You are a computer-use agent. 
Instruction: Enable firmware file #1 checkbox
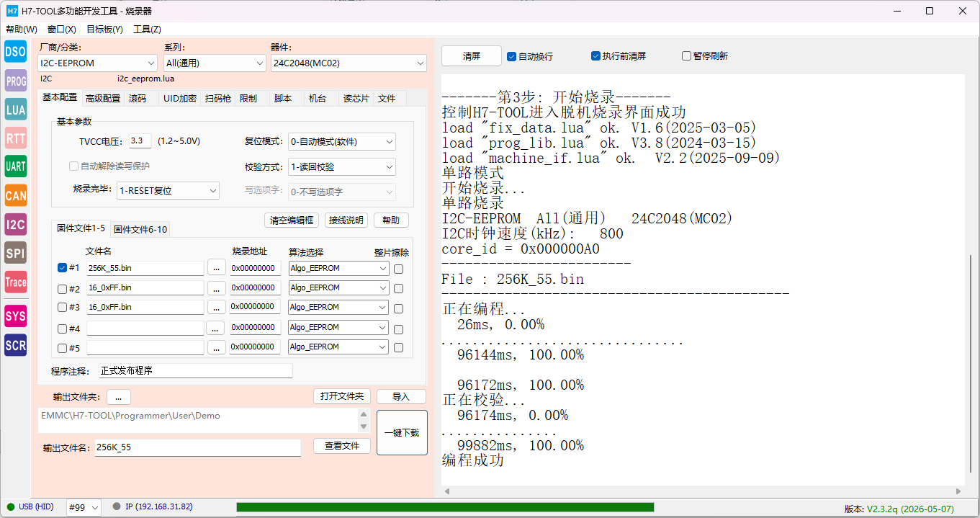(x=62, y=267)
